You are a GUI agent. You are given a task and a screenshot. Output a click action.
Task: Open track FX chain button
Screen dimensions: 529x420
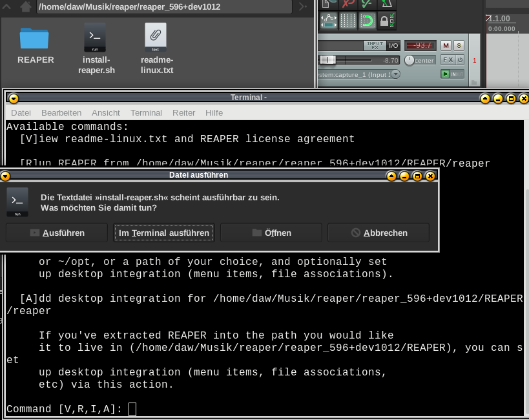[448, 60]
